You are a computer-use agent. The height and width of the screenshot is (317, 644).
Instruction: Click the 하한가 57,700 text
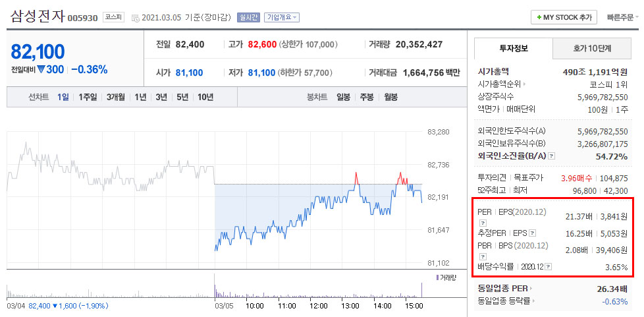pos(305,72)
